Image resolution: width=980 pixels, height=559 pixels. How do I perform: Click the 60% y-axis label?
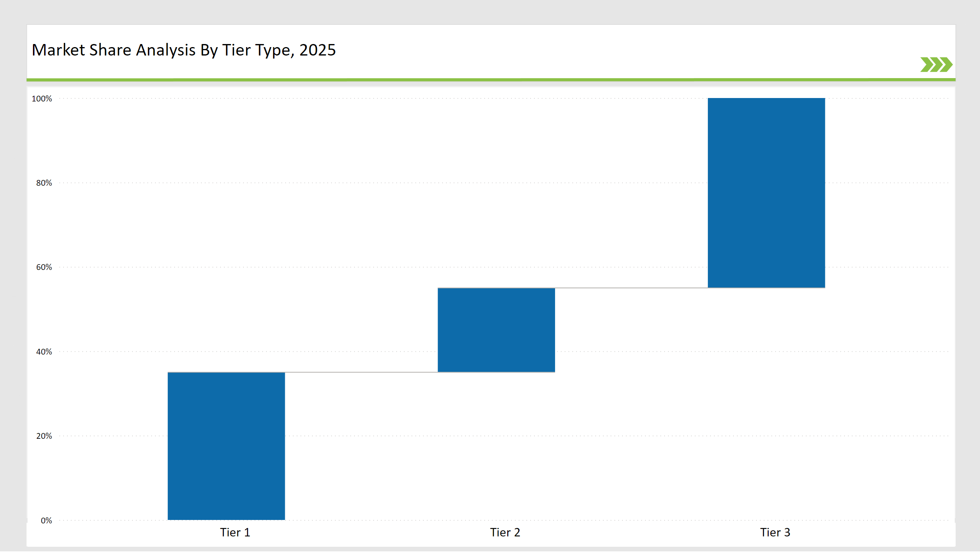tap(44, 267)
